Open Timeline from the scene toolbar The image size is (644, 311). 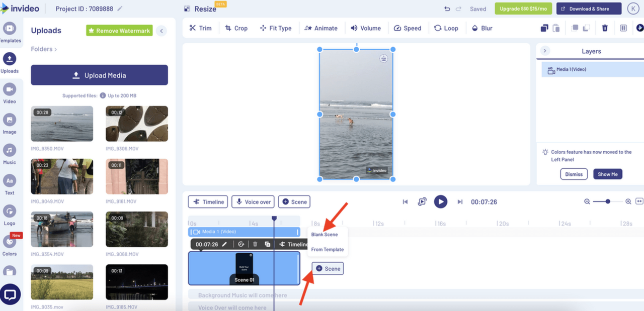[294, 244]
